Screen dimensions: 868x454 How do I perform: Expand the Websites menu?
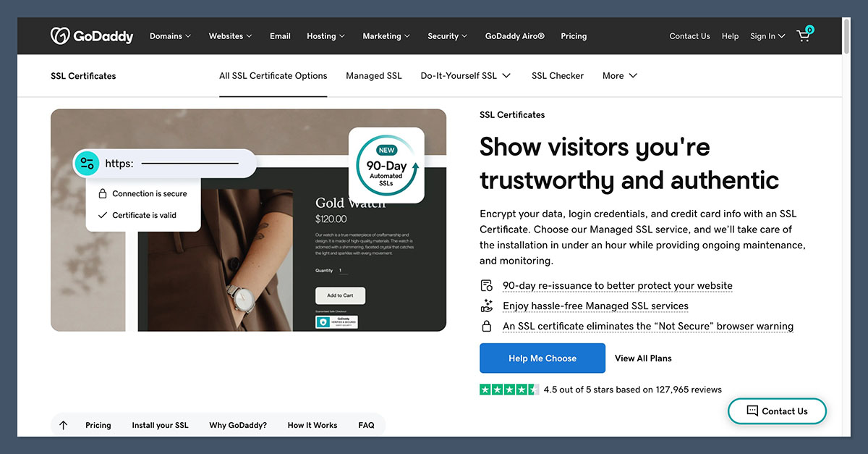[230, 35]
